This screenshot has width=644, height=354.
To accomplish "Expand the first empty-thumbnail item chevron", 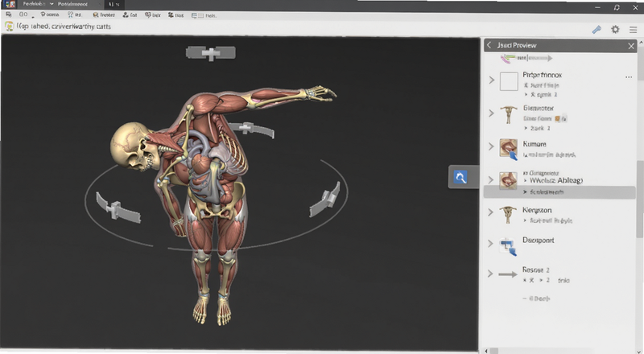I will click(x=492, y=80).
